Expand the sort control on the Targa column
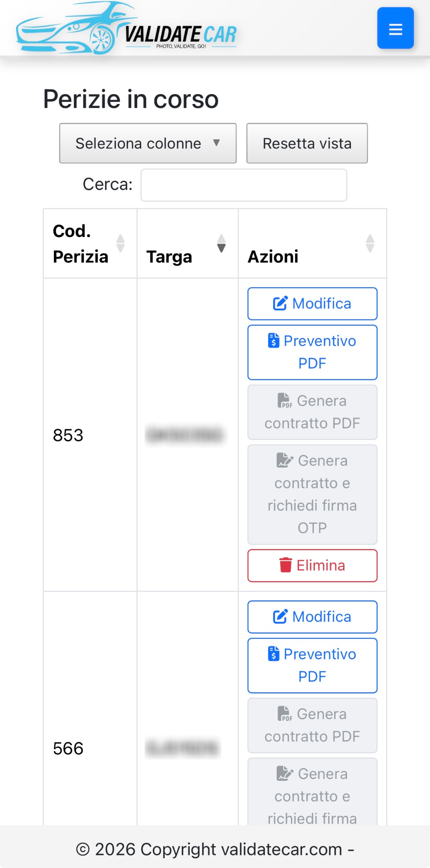Image resolution: width=430 pixels, height=868 pixels. click(222, 244)
